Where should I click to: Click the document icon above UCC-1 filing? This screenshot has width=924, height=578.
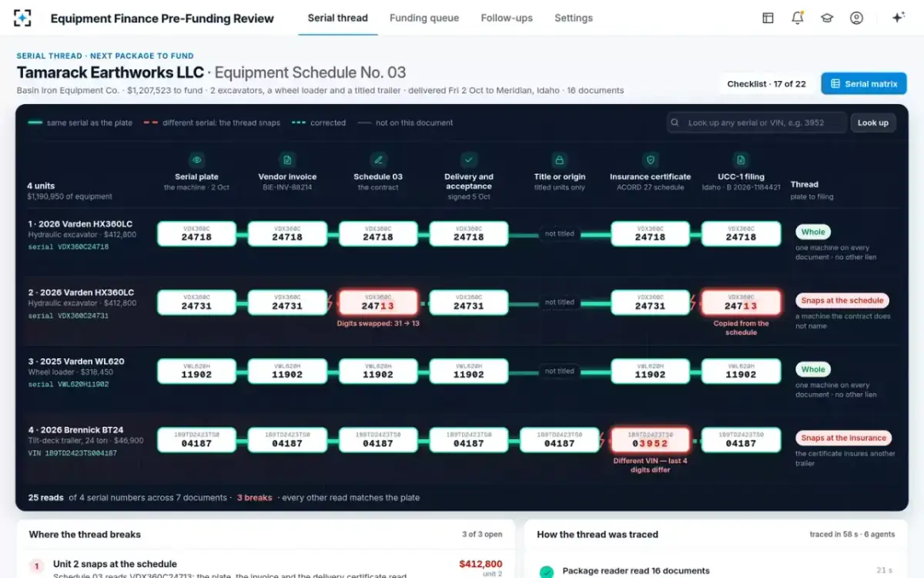pos(741,160)
